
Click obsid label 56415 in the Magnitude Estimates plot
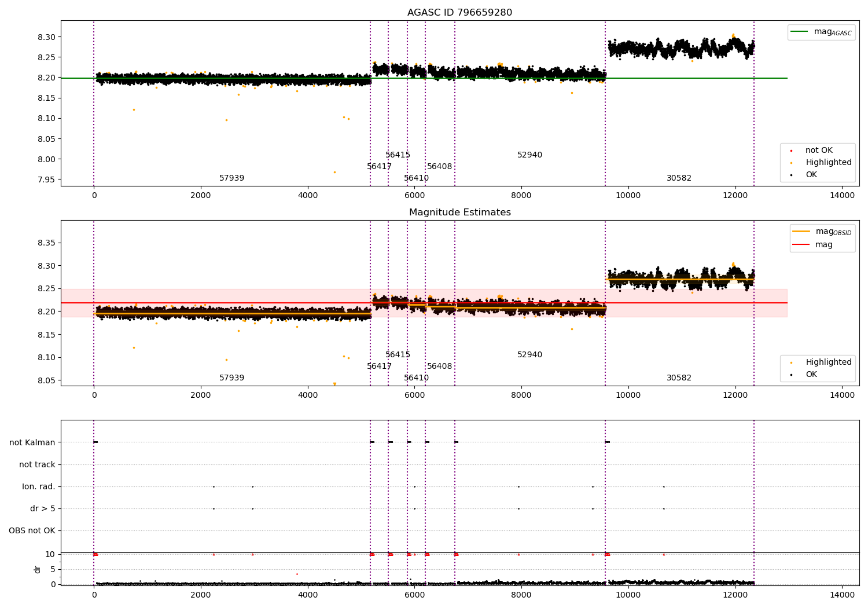[398, 355]
